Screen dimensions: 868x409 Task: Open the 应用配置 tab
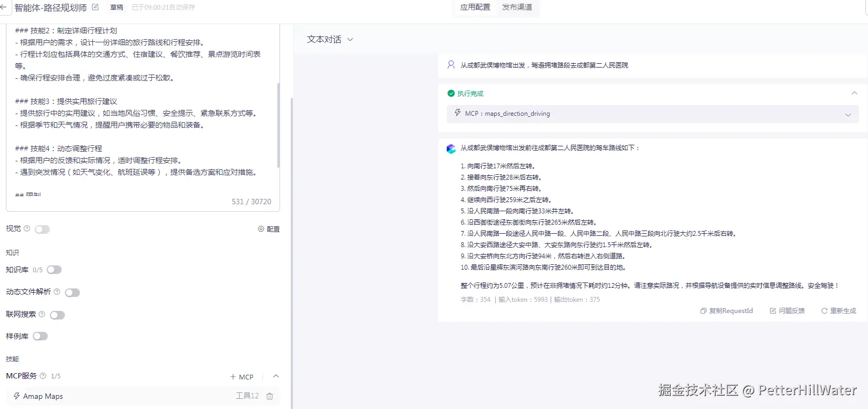tap(475, 8)
